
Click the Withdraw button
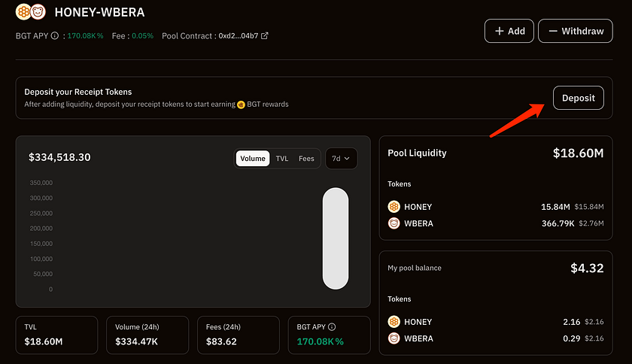click(x=576, y=31)
